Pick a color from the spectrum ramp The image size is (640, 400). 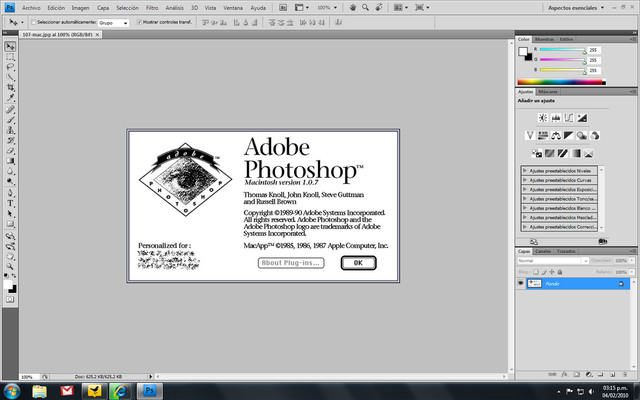tap(561, 82)
